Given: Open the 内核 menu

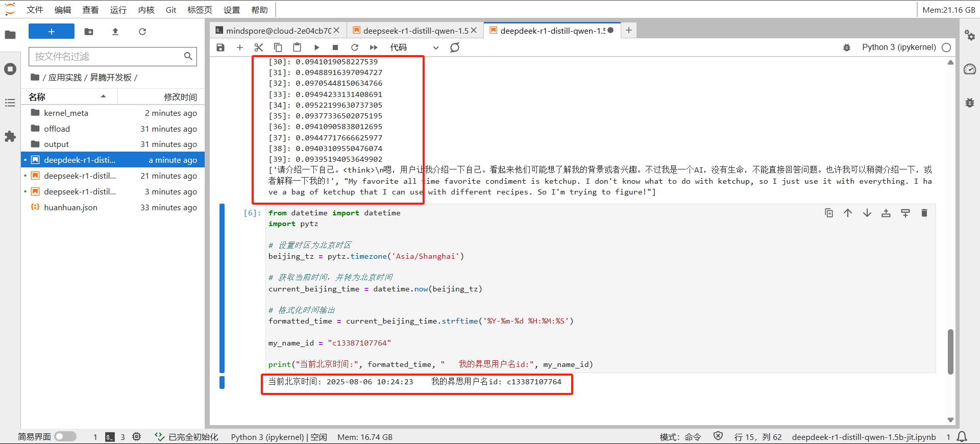Looking at the screenshot, I should (x=146, y=10).
